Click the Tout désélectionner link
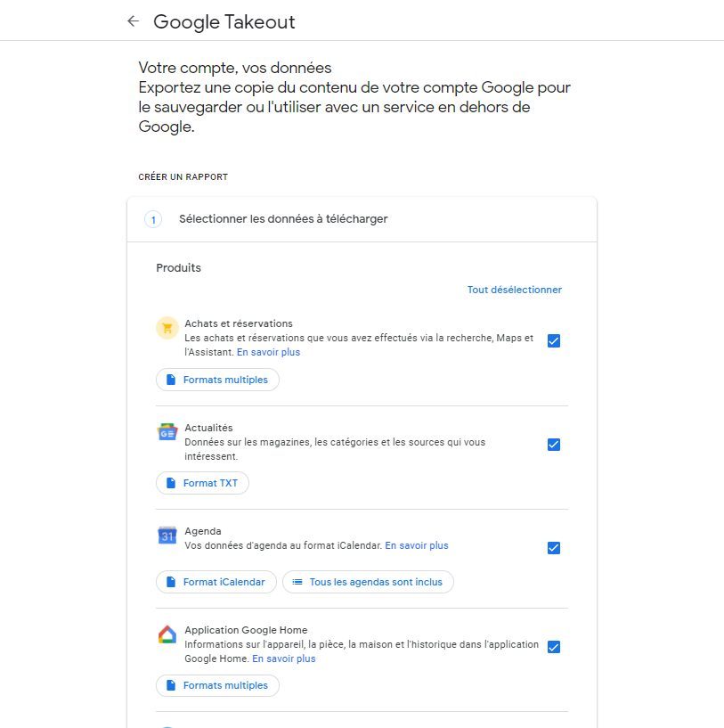Viewport: 724px width, 728px height. coord(514,290)
